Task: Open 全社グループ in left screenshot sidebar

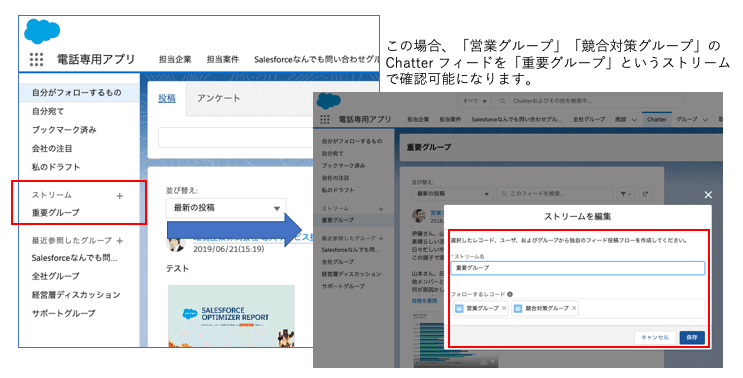Action: click(55, 276)
